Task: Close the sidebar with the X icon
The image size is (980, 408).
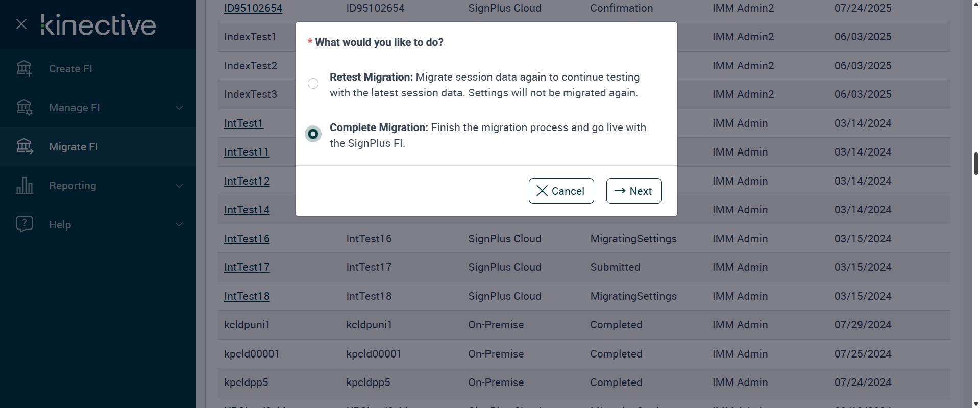Action: (x=21, y=24)
